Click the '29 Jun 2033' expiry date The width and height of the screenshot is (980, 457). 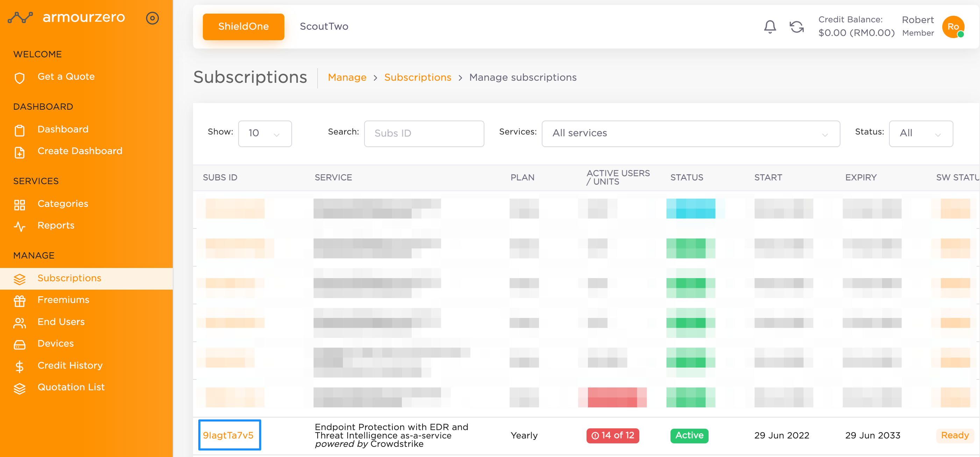point(873,435)
